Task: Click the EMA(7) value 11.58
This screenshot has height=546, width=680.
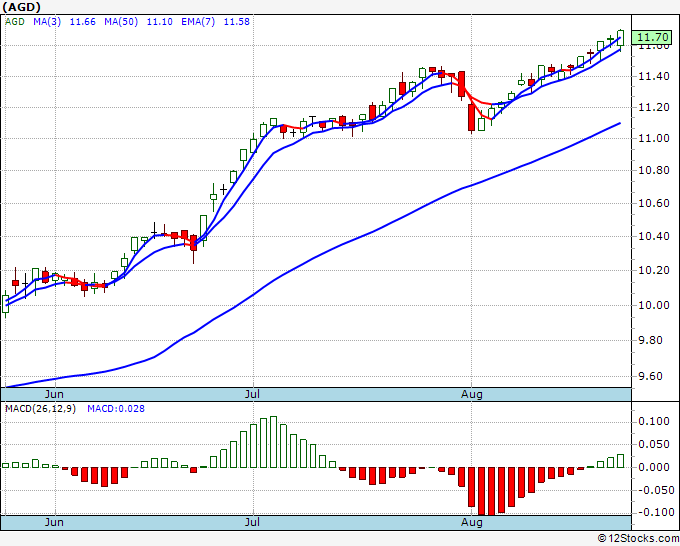Action: pos(237,22)
